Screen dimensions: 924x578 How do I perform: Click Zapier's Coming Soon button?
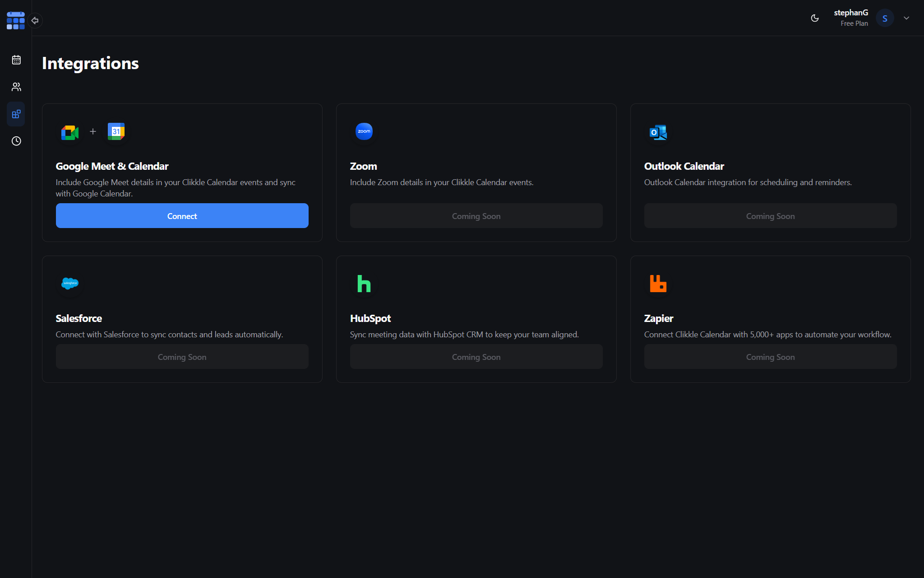coord(770,357)
